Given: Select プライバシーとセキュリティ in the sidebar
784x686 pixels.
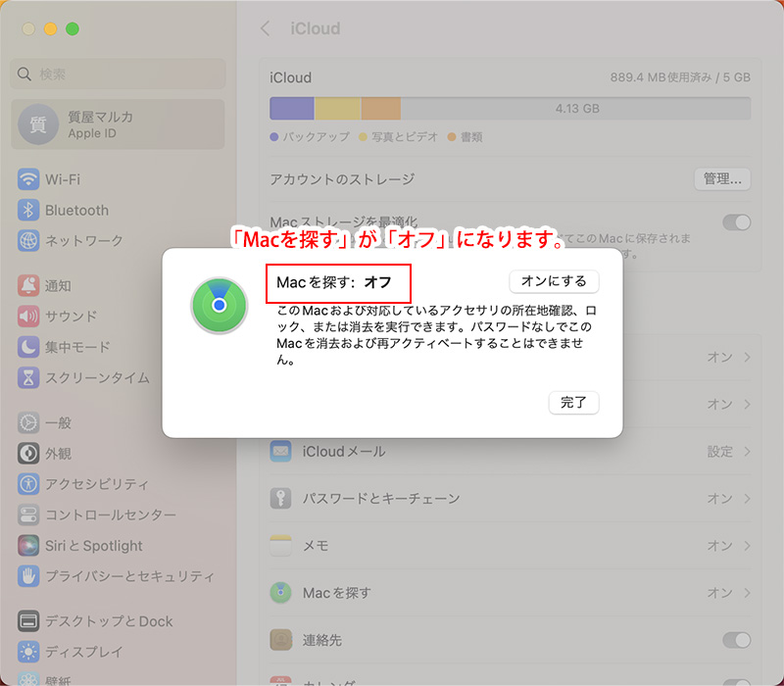Looking at the screenshot, I should (x=128, y=576).
